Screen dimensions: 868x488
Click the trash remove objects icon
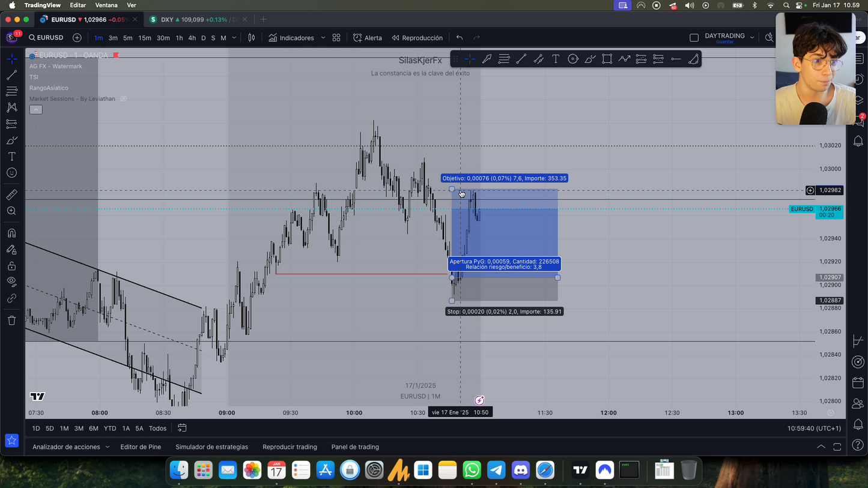tap(12, 320)
